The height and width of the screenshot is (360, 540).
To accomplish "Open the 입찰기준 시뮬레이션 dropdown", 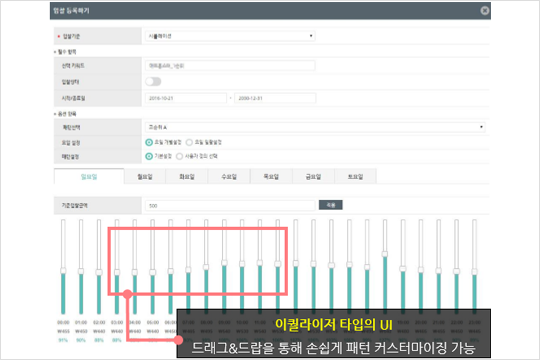I will 230,36.
